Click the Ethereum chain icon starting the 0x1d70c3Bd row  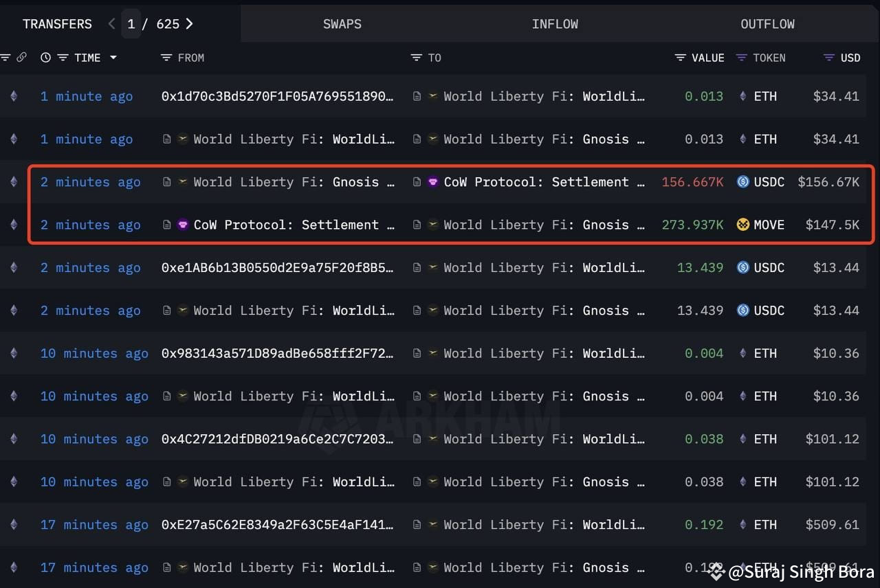[13, 96]
